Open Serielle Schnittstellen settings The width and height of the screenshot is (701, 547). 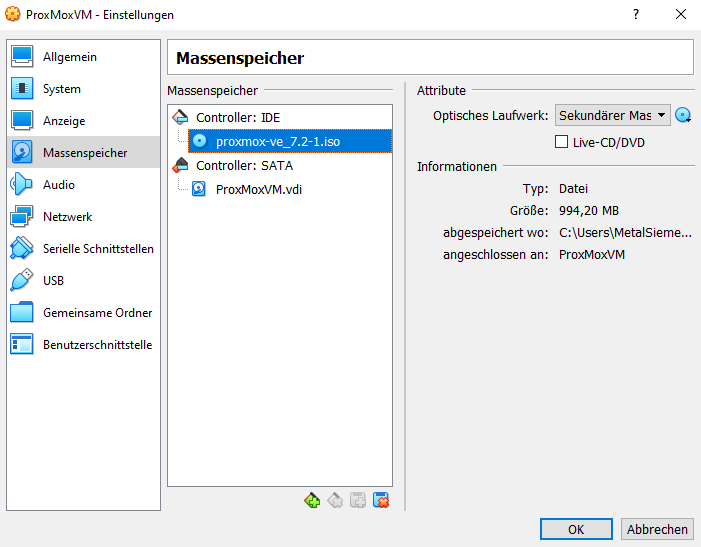[x=83, y=248]
